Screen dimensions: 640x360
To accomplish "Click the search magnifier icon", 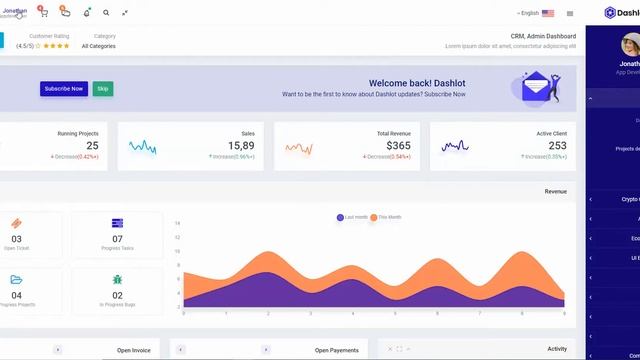I will (x=106, y=13).
